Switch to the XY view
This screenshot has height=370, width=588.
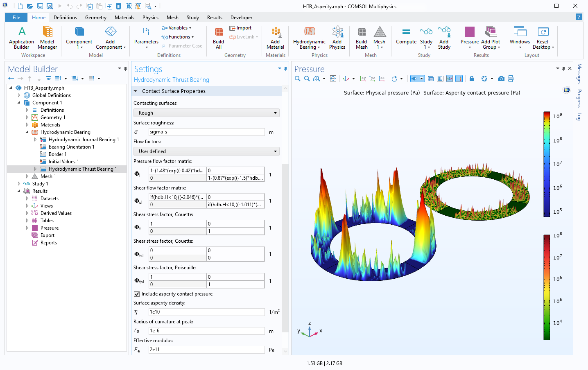click(x=363, y=79)
